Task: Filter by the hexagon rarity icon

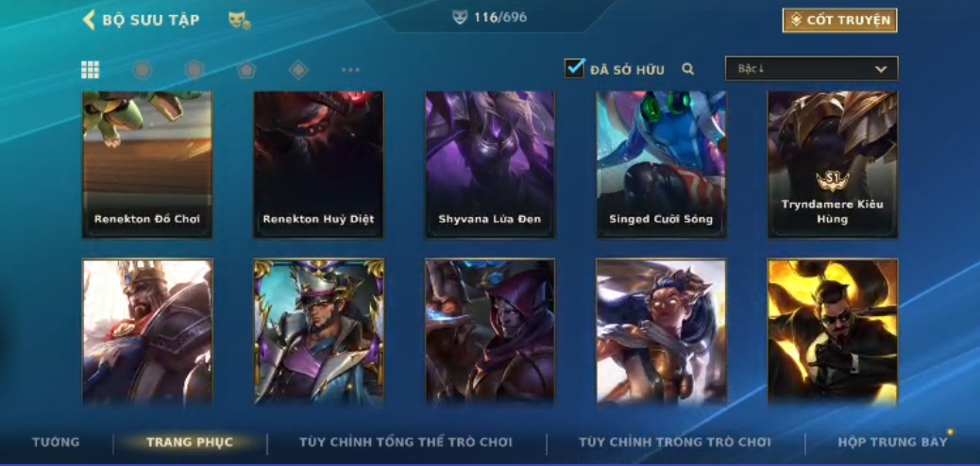Action: click(x=194, y=70)
